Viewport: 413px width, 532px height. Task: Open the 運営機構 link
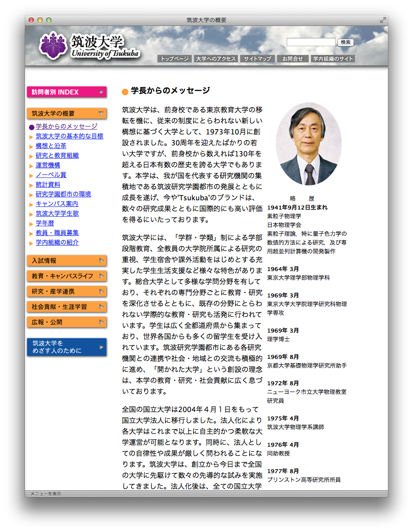pos(48,165)
